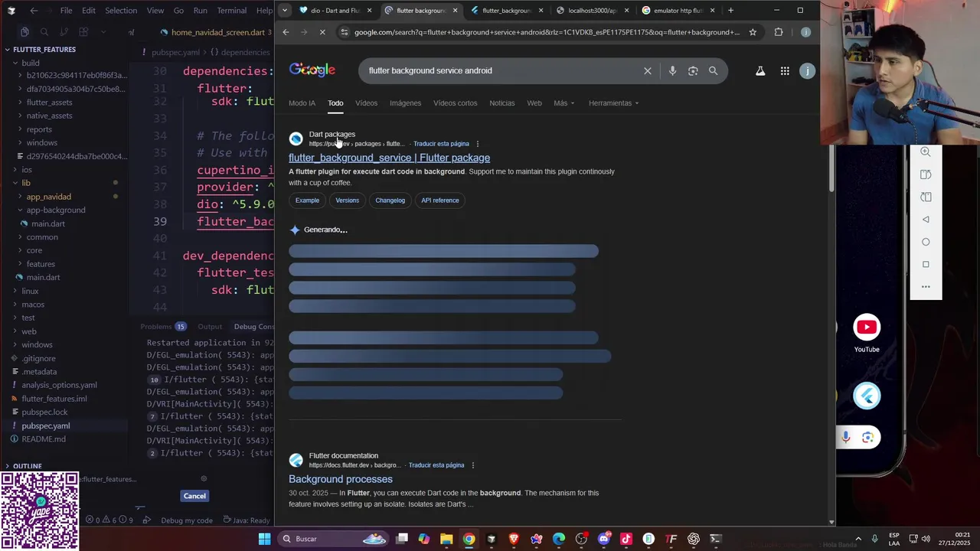This screenshot has width=980, height=551.
Task: Click the Changelog chip under first result
Action: point(390,201)
